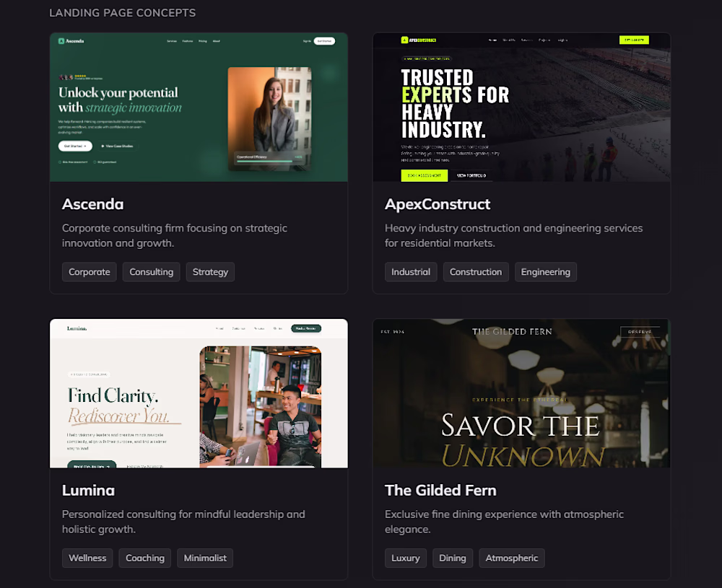Click the white Get Started button in Ascenda preview
Screen dimensions: 722x588
point(75,146)
